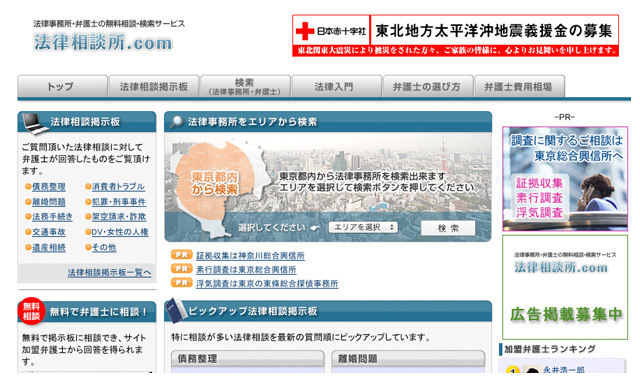Click the laptop icon beside 法律相談掲示板
The width and height of the screenshot is (640, 382).
click(x=34, y=123)
